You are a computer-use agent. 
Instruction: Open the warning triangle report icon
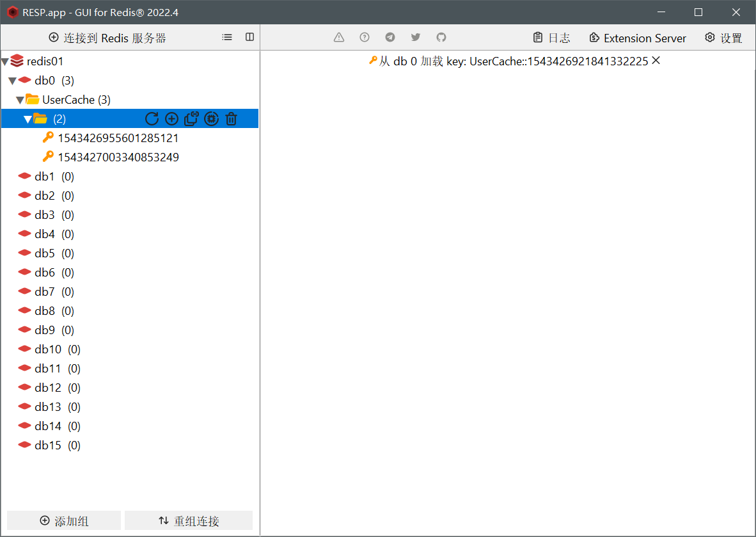(x=339, y=37)
